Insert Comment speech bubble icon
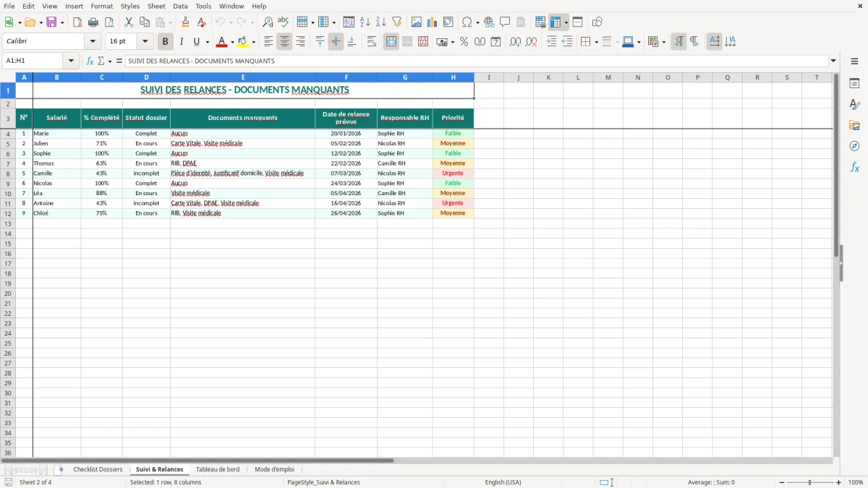This screenshot has height=488, width=868. pos(505,22)
